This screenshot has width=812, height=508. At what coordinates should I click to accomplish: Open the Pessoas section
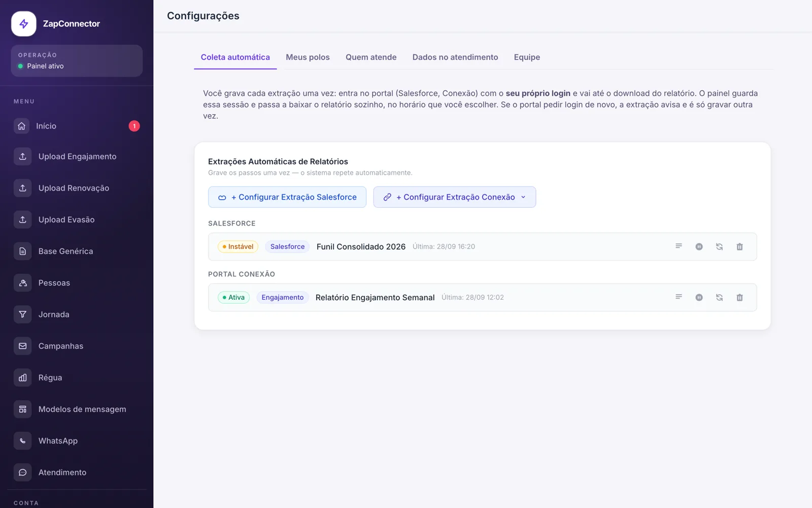[77, 283]
